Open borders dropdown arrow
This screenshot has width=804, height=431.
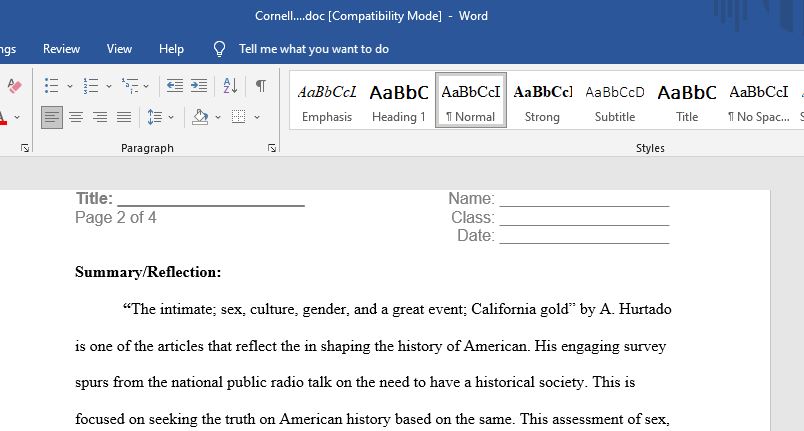pyautogui.click(x=257, y=117)
